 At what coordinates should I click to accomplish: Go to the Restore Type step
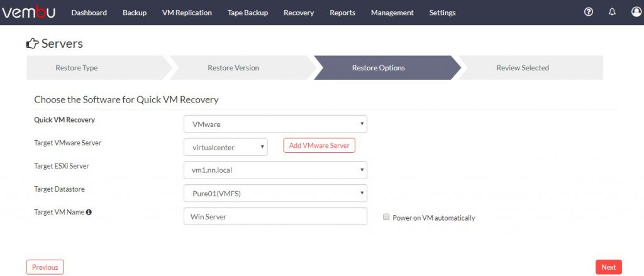pos(99,68)
